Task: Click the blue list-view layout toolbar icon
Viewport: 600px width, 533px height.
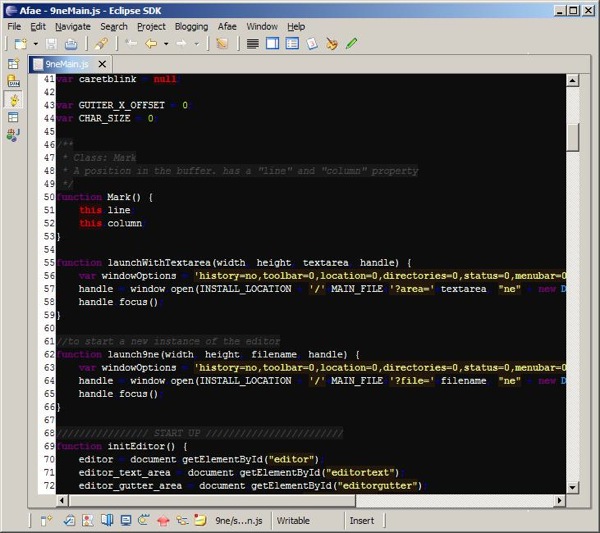Action: click(x=292, y=44)
